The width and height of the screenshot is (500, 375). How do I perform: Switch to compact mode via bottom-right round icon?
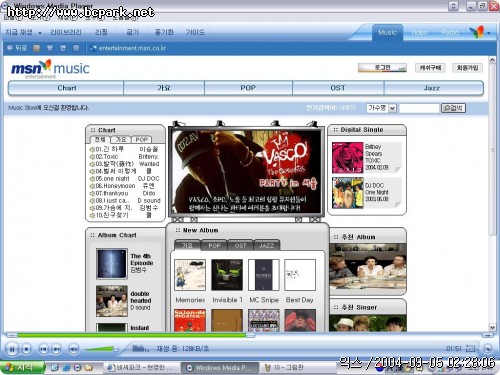click(x=488, y=348)
